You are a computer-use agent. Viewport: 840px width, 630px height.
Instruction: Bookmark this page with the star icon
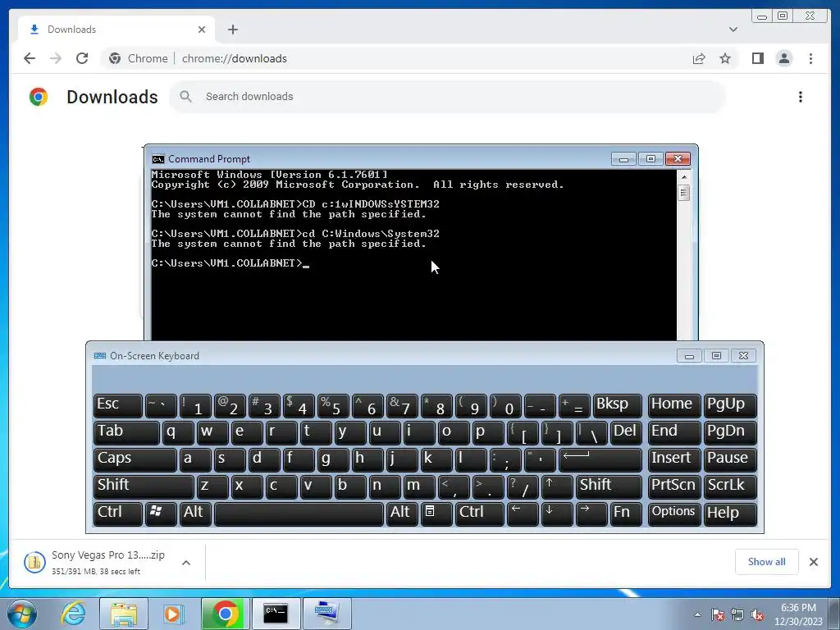click(x=725, y=58)
